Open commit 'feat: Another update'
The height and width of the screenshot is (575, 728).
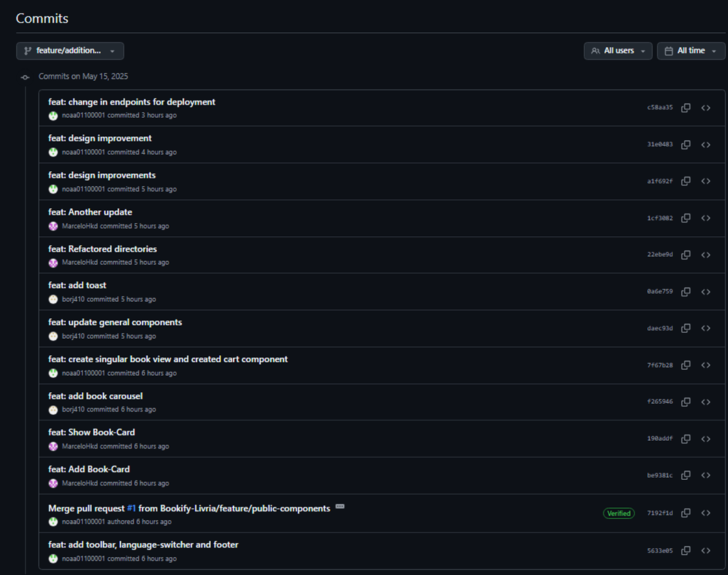pyautogui.click(x=90, y=212)
